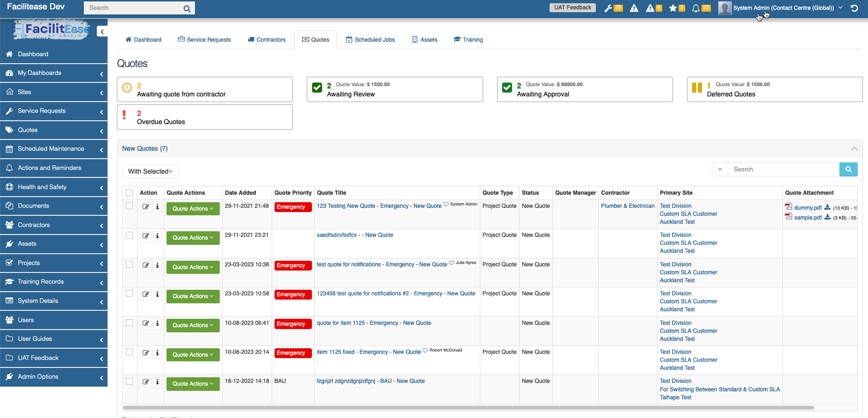Image resolution: width=868 pixels, height=418 pixels.
Task: Open Quote Actions for fzgnjzf BAU row
Action: click(x=193, y=384)
